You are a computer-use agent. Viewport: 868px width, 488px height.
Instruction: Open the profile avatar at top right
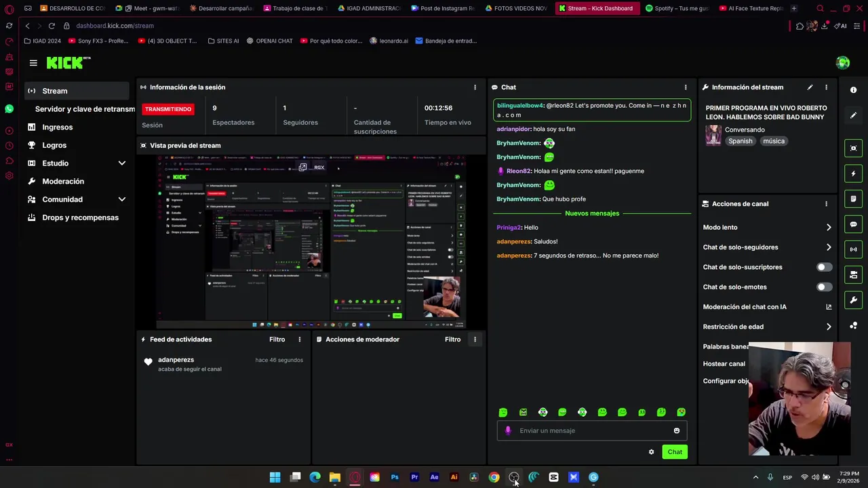tap(843, 63)
